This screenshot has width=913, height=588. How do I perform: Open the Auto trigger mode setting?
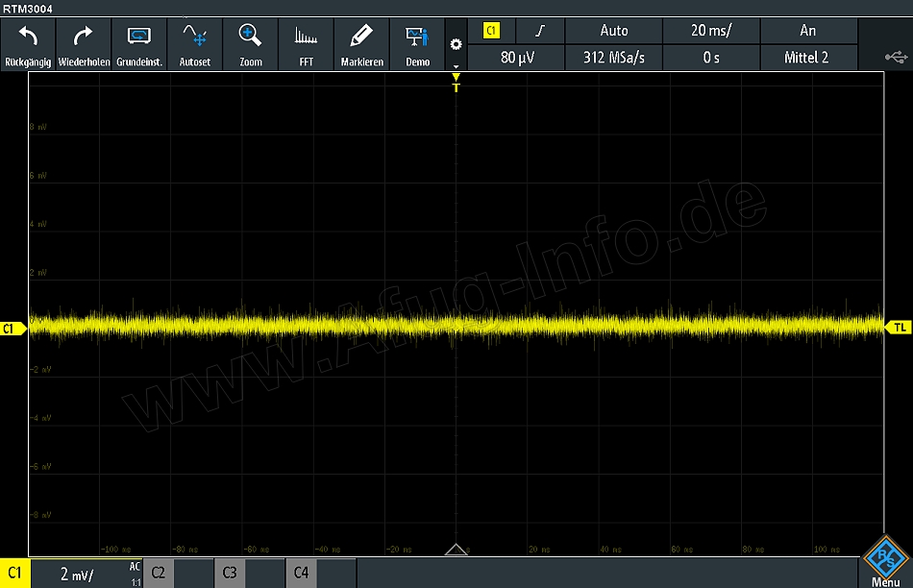(613, 31)
